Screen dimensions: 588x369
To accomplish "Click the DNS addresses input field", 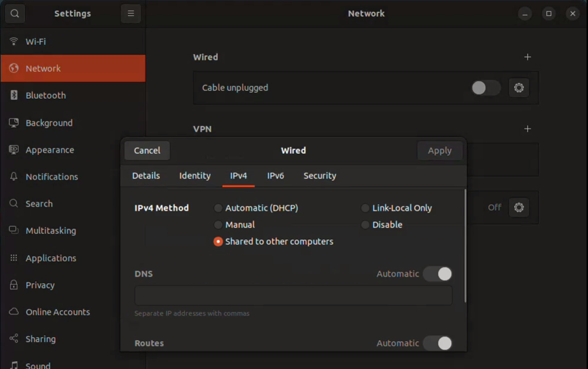I will point(293,296).
